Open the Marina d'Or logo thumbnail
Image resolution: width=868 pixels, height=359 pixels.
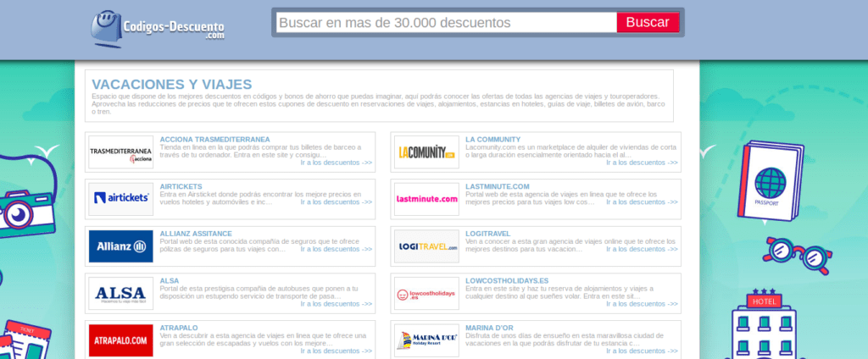click(x=426, y=340)
